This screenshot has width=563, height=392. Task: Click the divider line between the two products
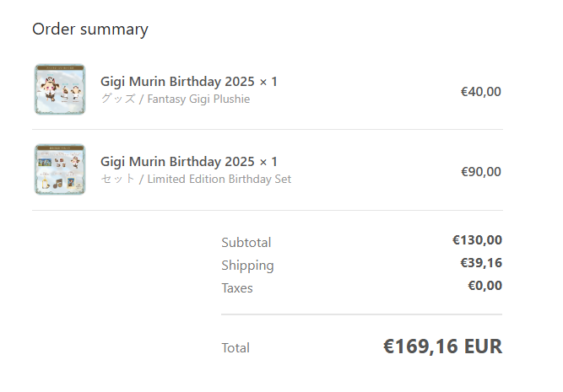[267, 130]
